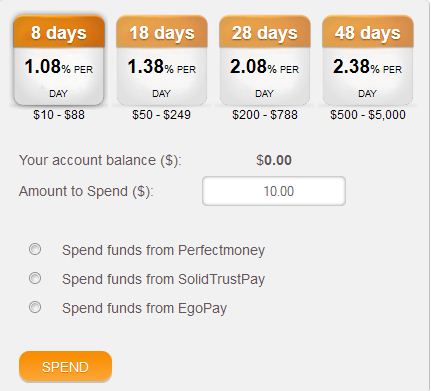Click the $0.00 account balance value
Screen dimensions: 431x391
tap(274, 160)
